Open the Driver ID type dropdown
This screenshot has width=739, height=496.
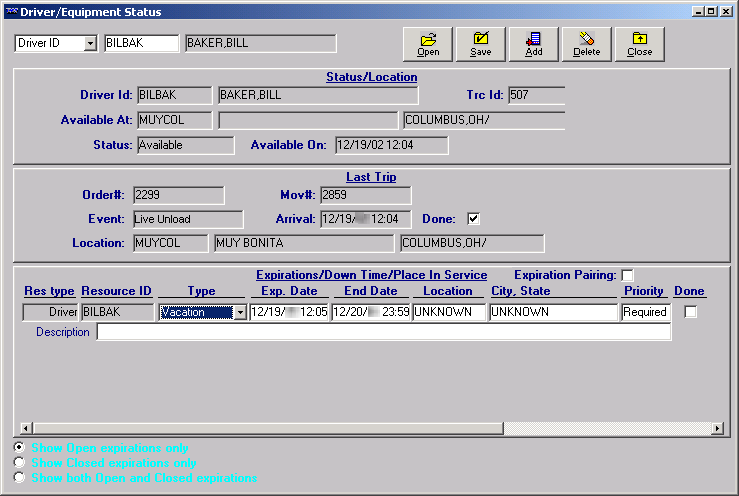(90, 43)
